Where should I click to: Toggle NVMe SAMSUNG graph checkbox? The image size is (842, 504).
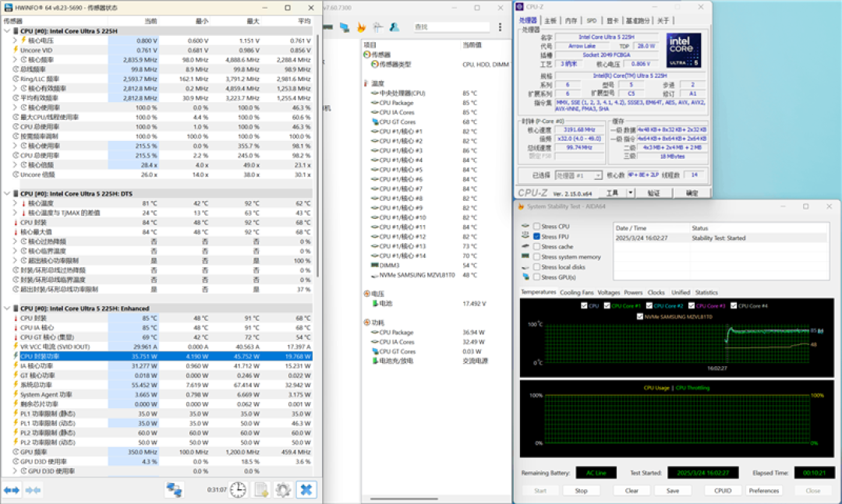point(639,317)
